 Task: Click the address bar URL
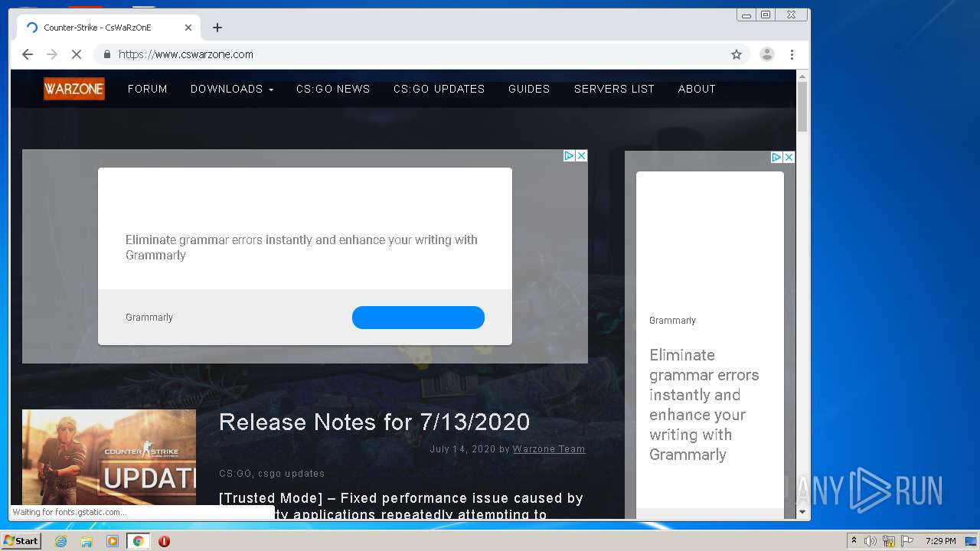click(186, 54)
